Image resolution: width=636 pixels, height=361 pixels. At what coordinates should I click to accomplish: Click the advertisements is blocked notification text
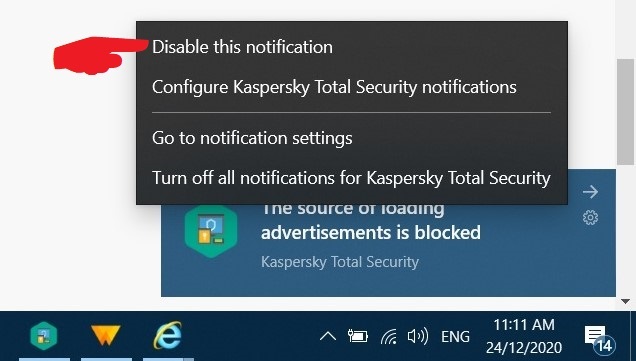coord(371,233)
